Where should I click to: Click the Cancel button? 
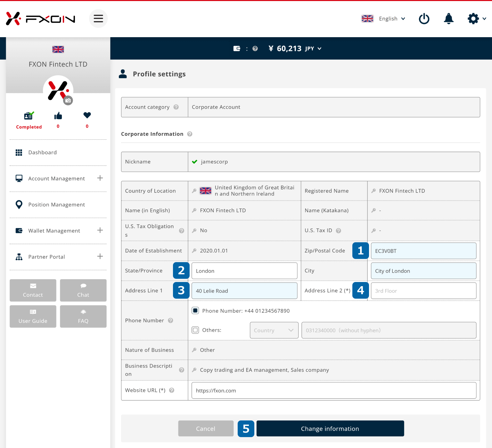click(206, 428)
